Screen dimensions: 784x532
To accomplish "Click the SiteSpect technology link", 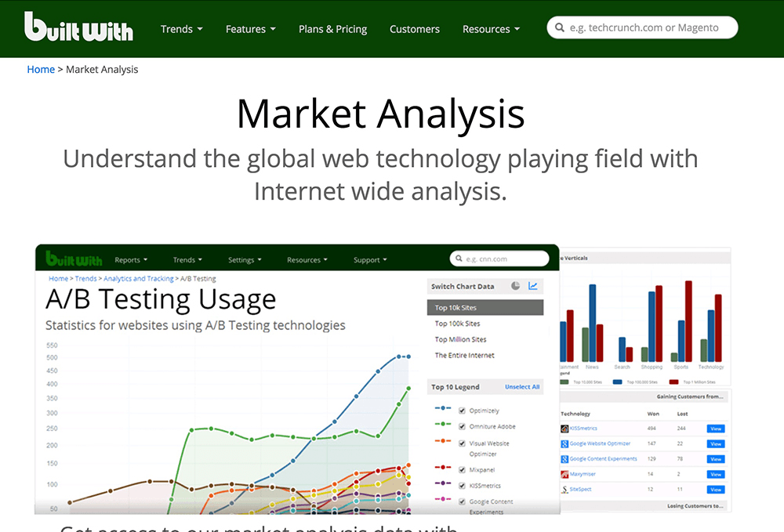I will click(580, 490).
